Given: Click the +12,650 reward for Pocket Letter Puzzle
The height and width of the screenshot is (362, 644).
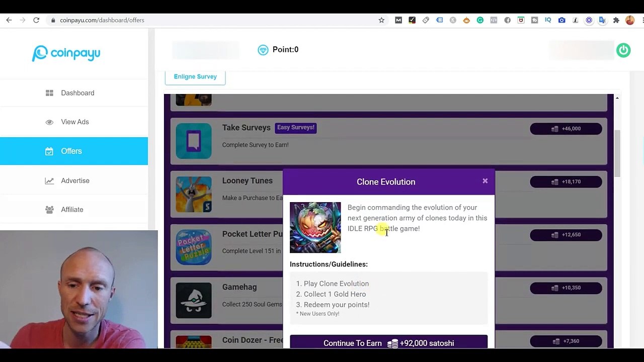Looking at the screenshot, I should [x=566, y=235].
